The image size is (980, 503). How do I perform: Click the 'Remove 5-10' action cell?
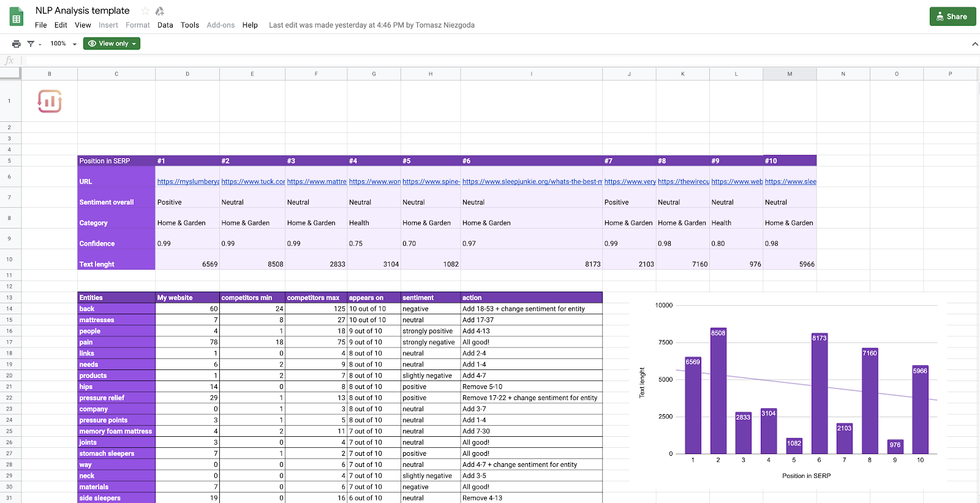coord(532,387)
